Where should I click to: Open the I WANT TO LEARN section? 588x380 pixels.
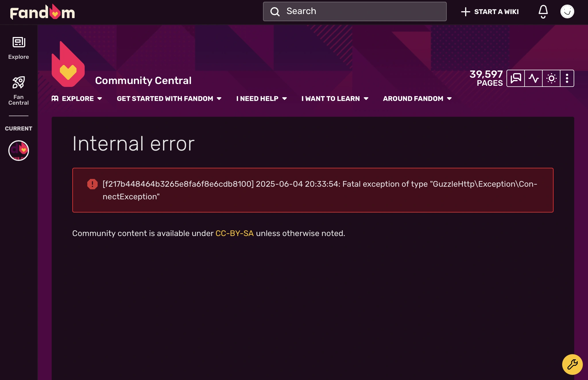(x=334, y=99)
